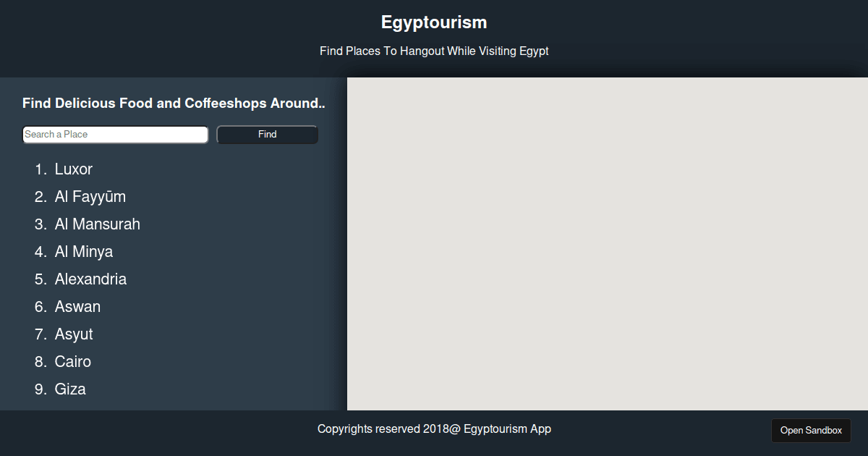Pick Al Minya in the places list
Viewport: 868px width, 456px height.
tap(84, 252)
